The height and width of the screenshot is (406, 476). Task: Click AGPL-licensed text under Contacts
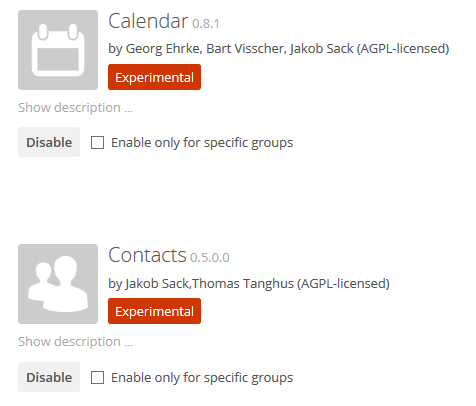(x=343, y=284)
